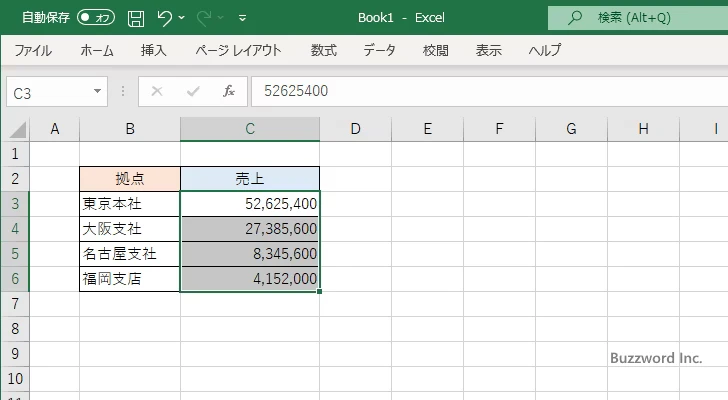
Task: Click the 名古屋支社 cell
Action: (x=130, y=254)
